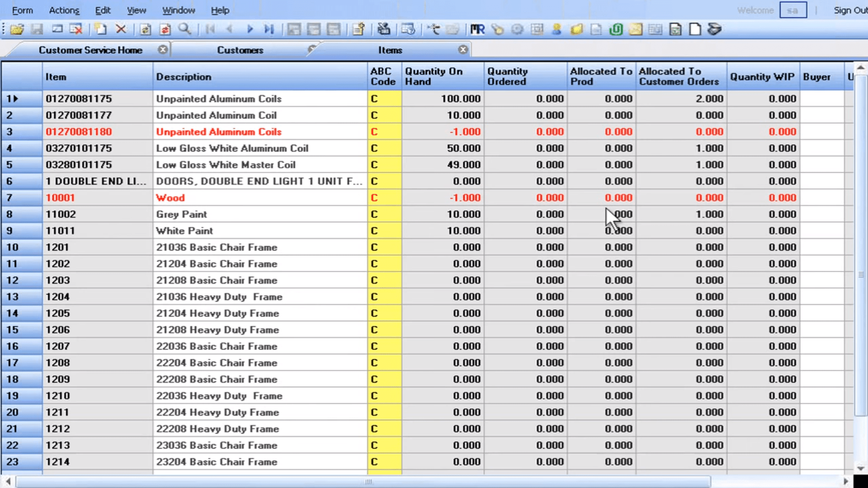Click the Description column header
Screen dimensions: 868x488
tap(260, 77)
